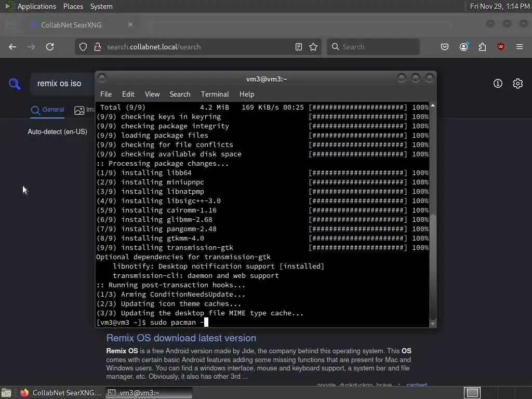Image resolution: width=532 pixels, height=399 pixels.
Task: Open the Firefox hamburger menu
Action: pos(520,47)
